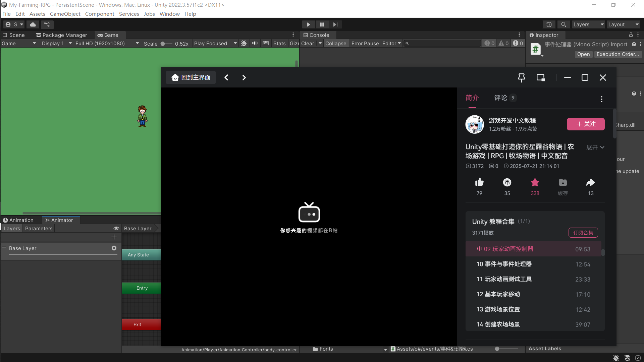644x362 pixels.
Task: Toggle Error Pause in Console
Action: (x=365, y=44)
